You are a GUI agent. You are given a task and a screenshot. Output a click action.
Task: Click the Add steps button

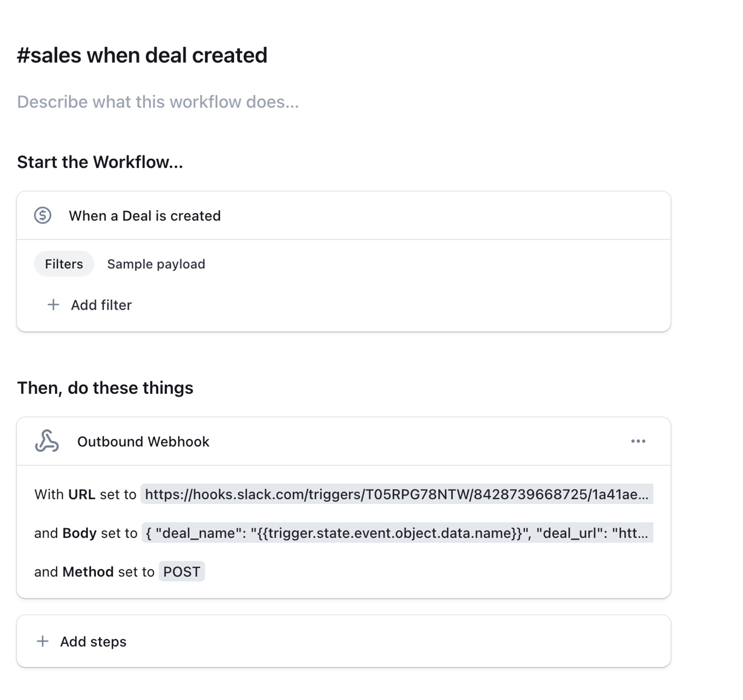(93, 641)
